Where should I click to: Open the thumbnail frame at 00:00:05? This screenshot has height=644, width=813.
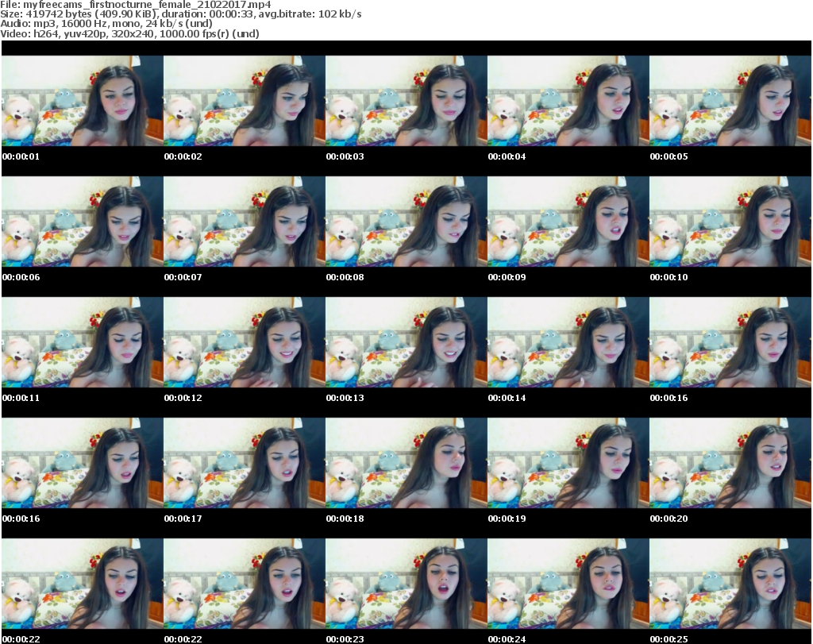coord(730,101)
